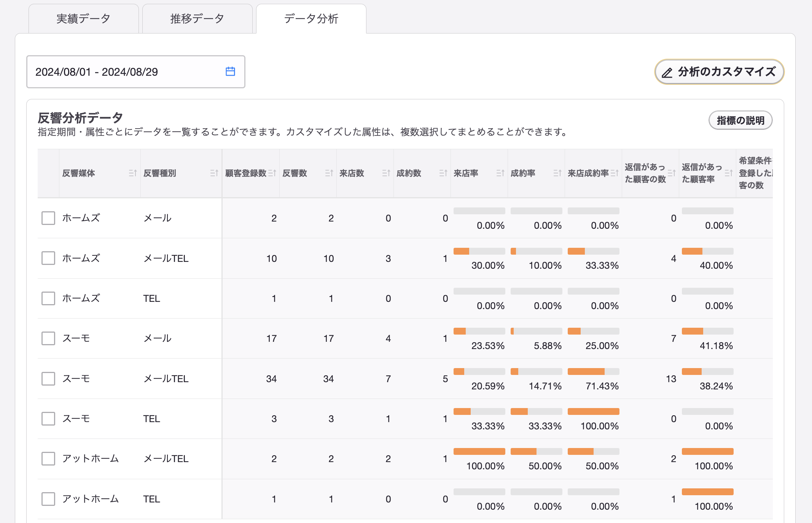Click 5.88% 成約率 value

pyautogui.click(x=548, y=346)
